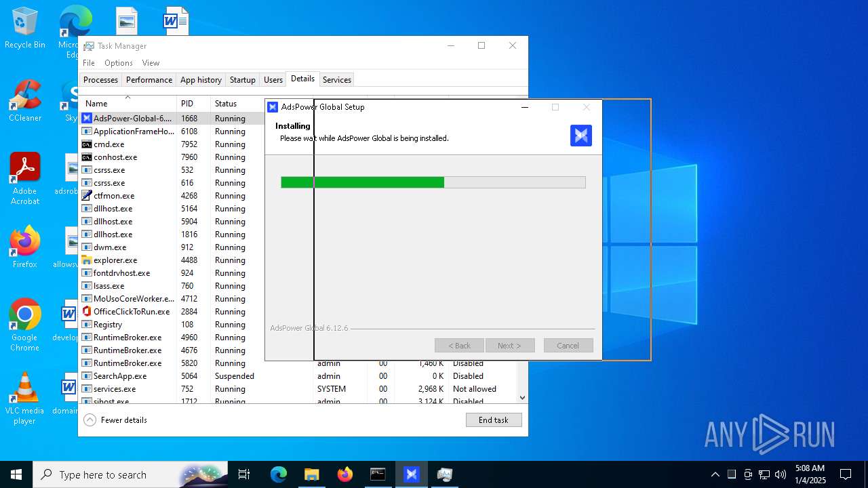Select the lsass.exe process

(x=172, y=286)
